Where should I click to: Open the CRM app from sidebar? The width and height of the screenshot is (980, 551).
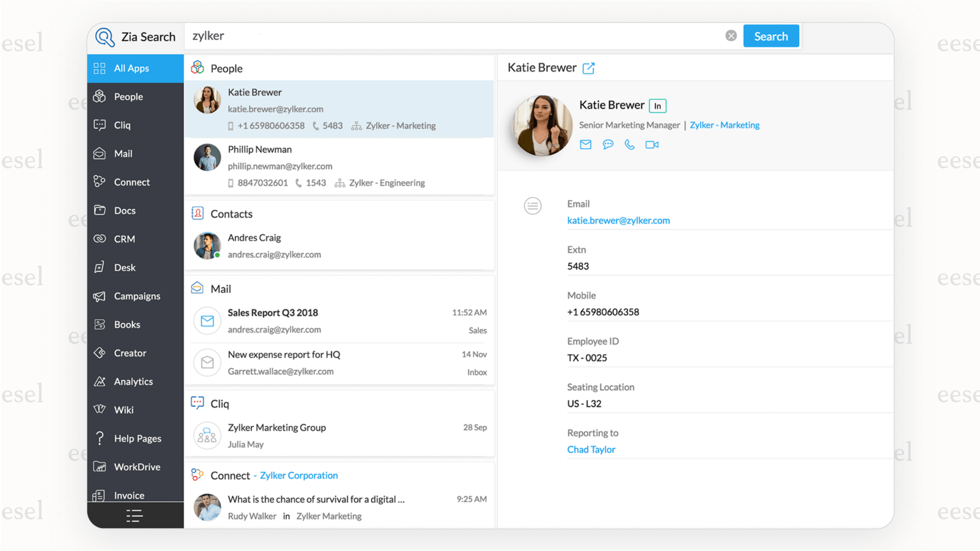(124, 238)
